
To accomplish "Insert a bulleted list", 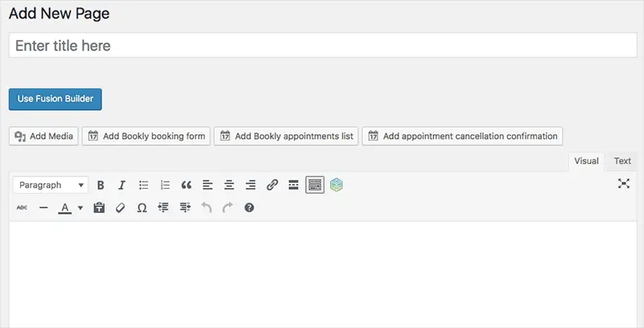I will click(143, 186).
